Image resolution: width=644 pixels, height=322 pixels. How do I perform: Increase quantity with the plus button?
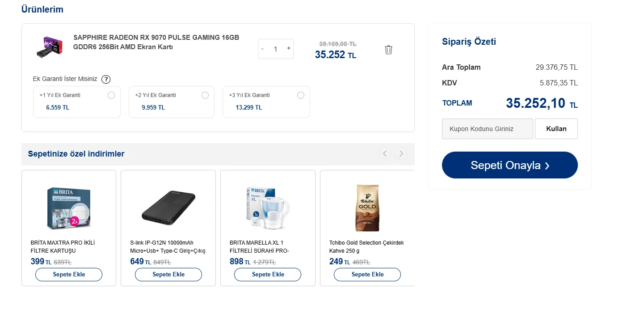[289, 48]
